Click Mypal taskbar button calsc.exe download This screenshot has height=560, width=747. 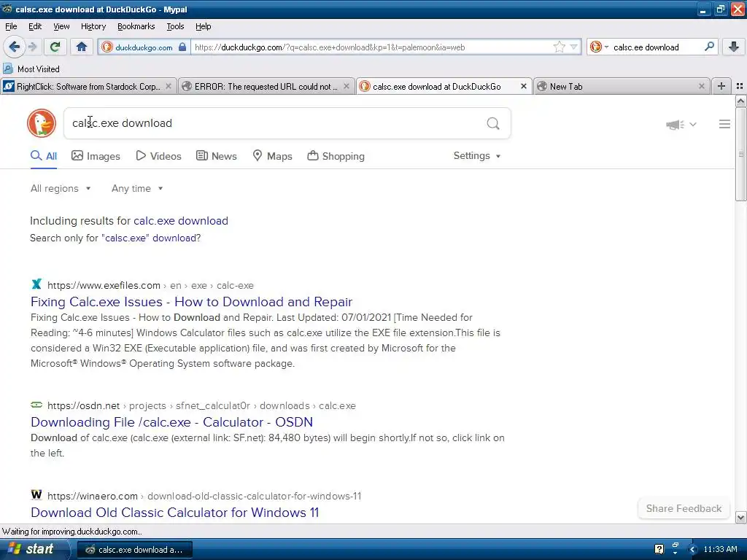tap(134, 550)
